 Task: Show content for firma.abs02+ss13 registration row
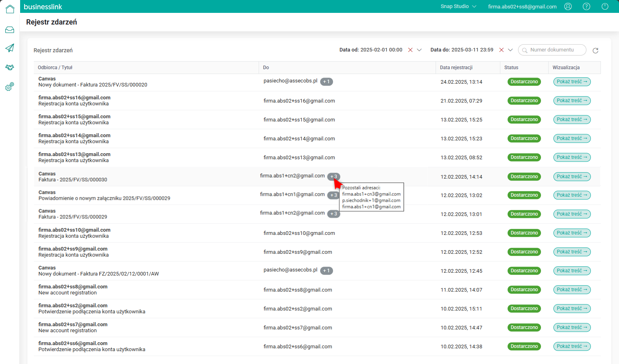click(572, 157)
